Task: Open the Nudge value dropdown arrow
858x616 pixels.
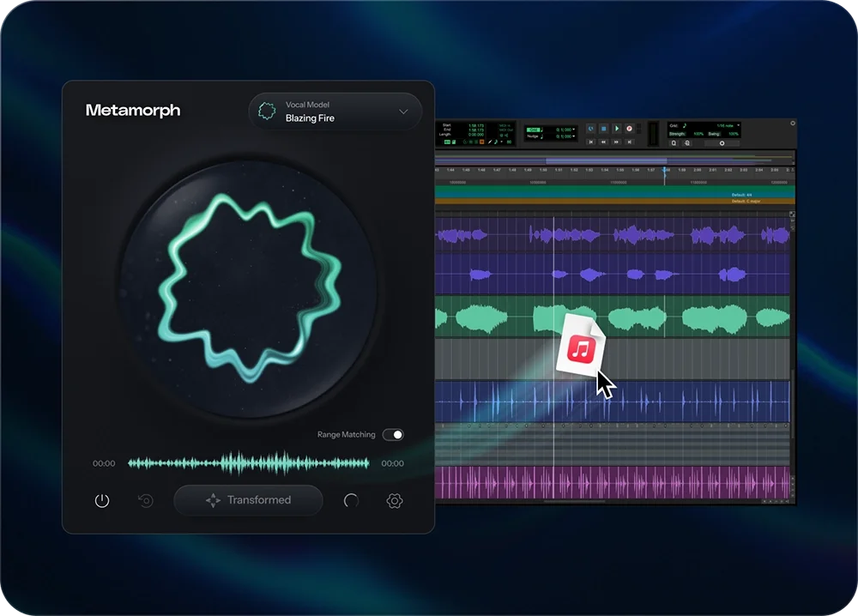Action: 573,136
